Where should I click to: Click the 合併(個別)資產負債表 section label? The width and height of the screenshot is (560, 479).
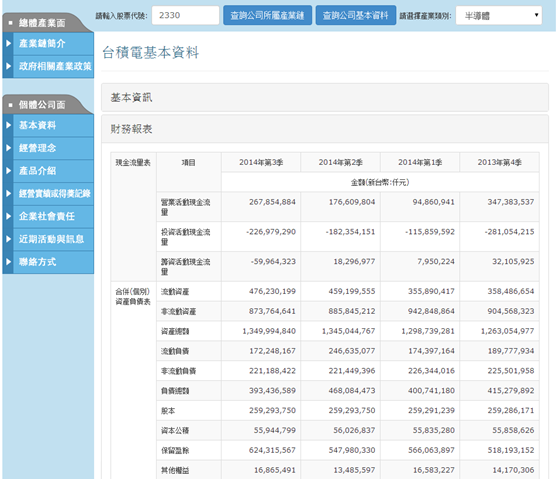tap(133, 297)
